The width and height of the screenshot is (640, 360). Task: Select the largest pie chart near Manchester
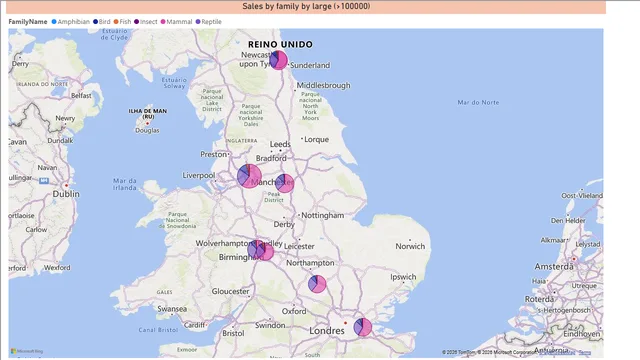[249, 176]
